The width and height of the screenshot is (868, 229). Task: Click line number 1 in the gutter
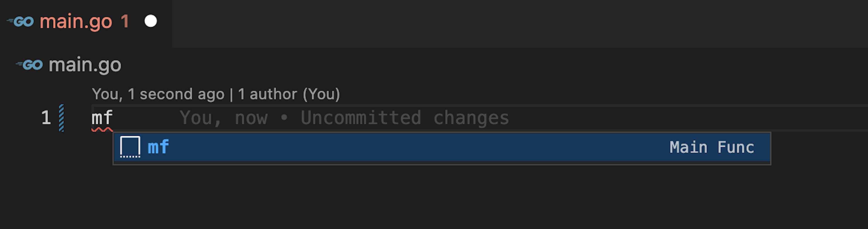tap(46, 118)
